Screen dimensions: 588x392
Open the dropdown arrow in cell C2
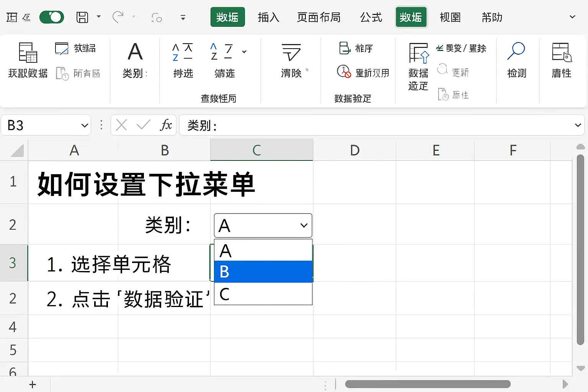pyautogui.click(x=304, y=225)
